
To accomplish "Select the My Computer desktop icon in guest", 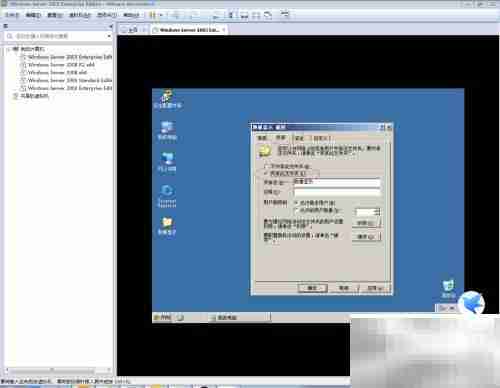I will coord(167,131).
